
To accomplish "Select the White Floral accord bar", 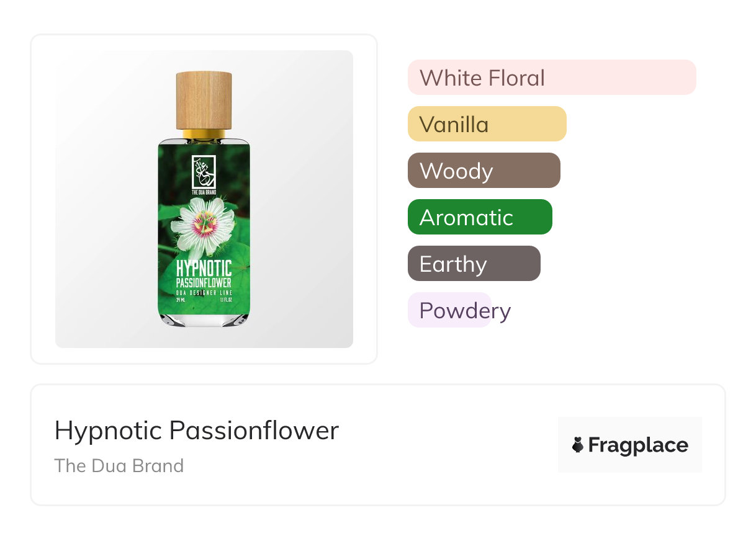I will 551,78.
